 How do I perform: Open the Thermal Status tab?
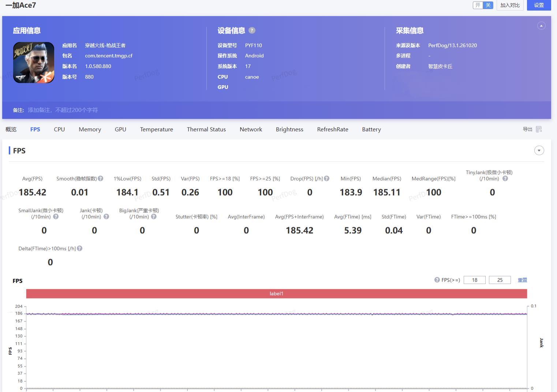[206, 129]
